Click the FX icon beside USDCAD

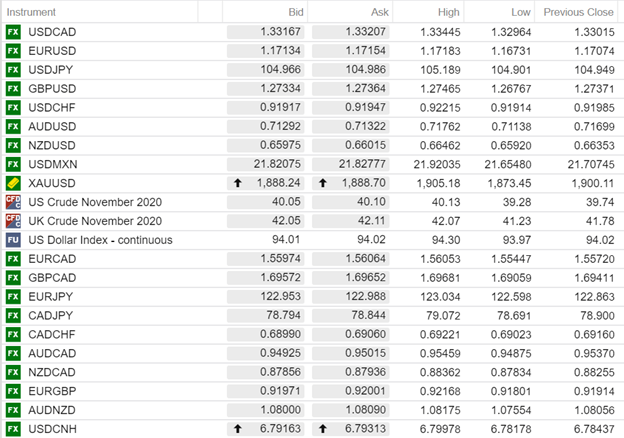pyautogui.click(x=13, y=32)
